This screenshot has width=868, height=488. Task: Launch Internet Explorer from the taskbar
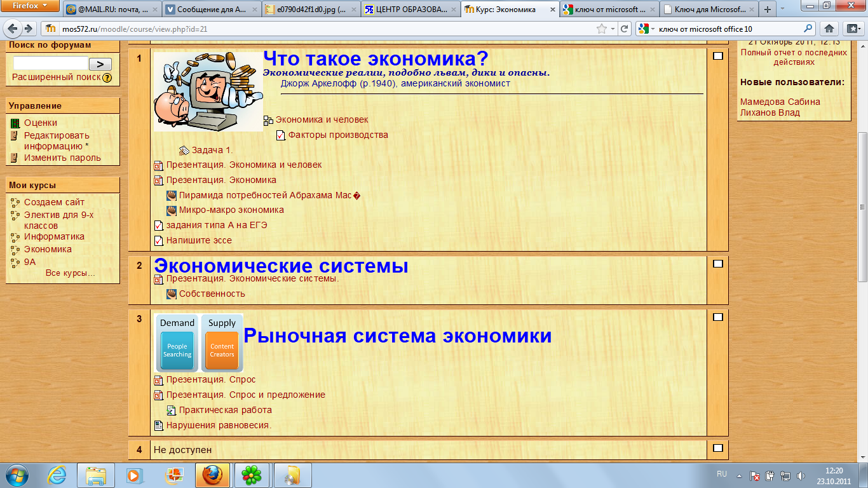58,475
